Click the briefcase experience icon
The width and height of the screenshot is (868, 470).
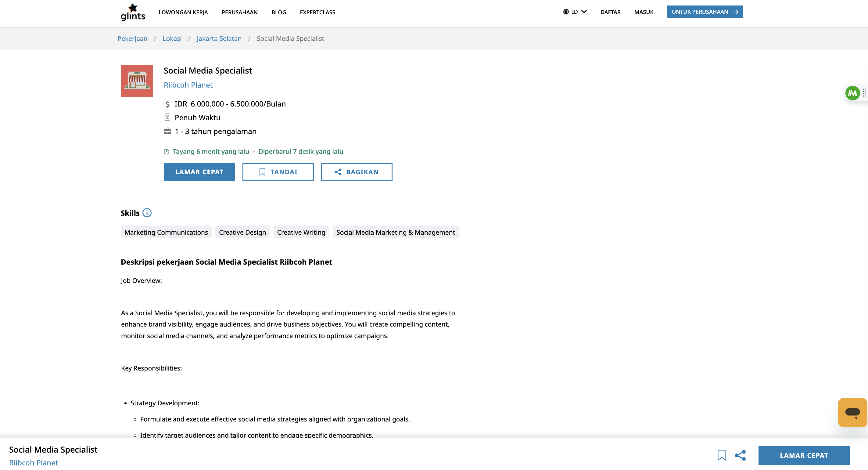pyautogui.click(x=167, y=131)
